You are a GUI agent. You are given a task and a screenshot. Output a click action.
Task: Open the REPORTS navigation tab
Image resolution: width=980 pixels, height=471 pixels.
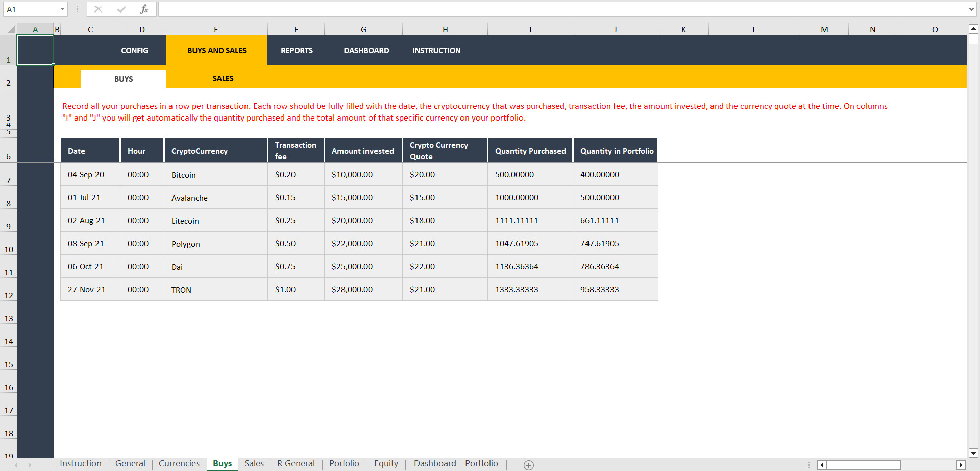[x=297, y=50]
